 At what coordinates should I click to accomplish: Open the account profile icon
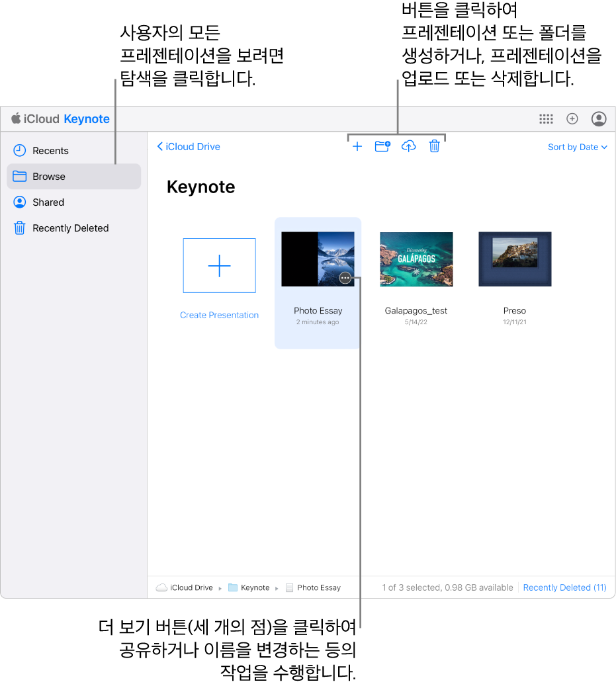tap(599, 118)
